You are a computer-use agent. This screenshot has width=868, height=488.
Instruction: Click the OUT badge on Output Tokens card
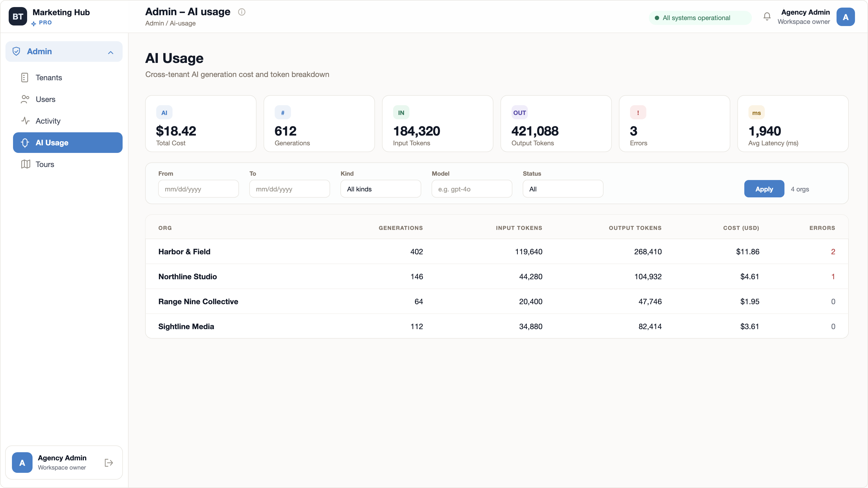click(x=519, y=113)
